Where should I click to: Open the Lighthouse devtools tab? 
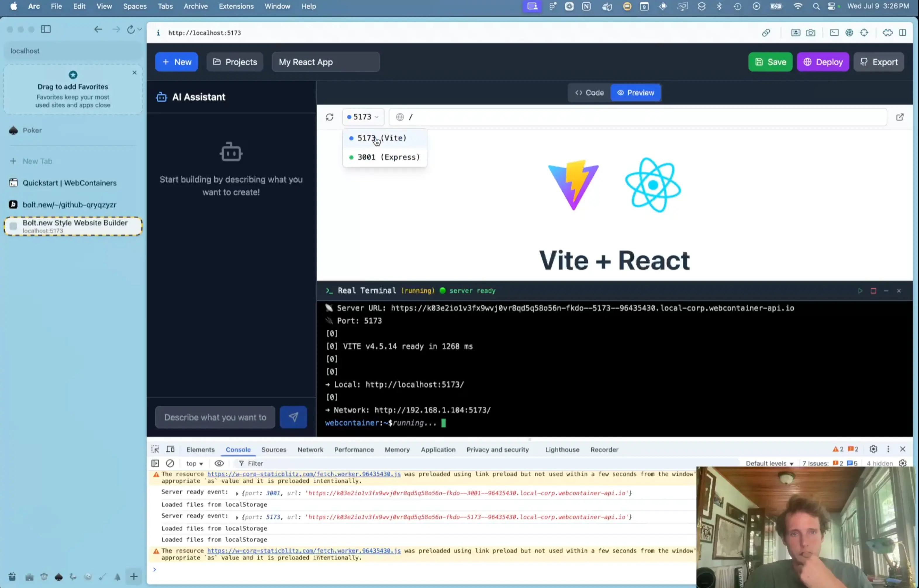562,450
